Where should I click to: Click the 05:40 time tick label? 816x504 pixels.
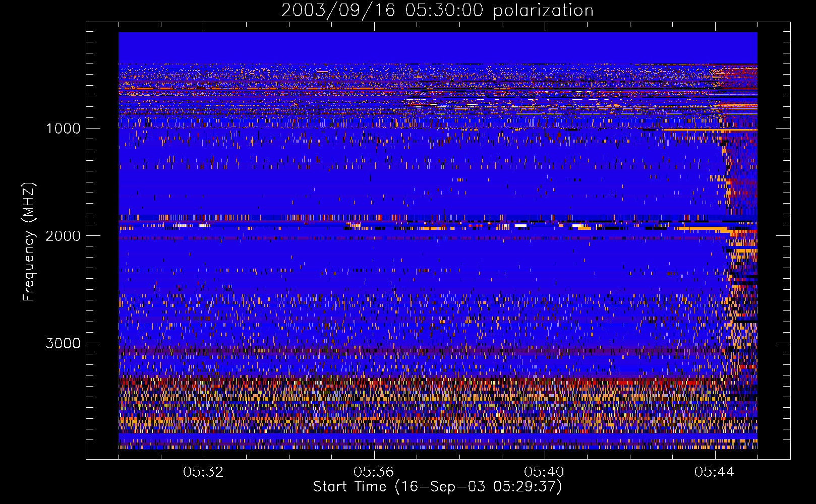click(544, 472)
